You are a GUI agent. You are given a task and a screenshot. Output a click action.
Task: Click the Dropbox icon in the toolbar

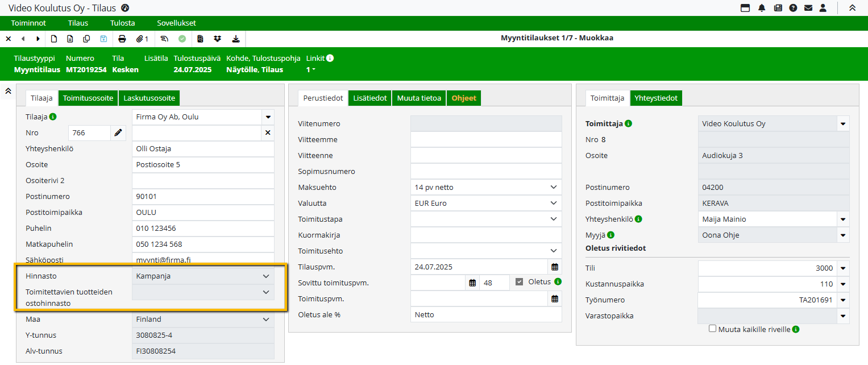[217, 39]
